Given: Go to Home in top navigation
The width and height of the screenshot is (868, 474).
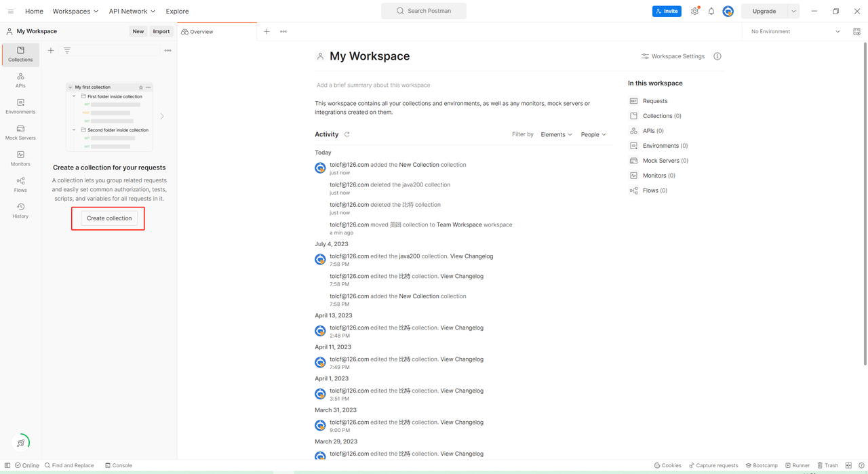Looking at the screenshot, I should 34,12.
